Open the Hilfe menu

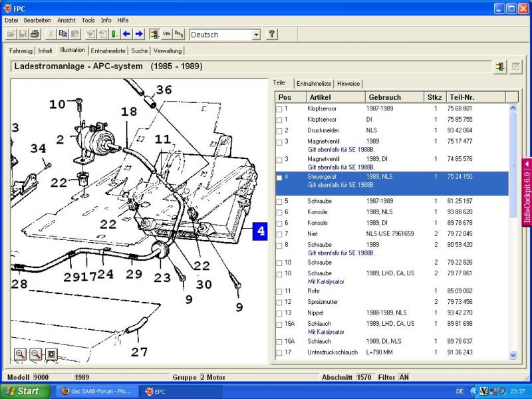(x=123, y=21)
